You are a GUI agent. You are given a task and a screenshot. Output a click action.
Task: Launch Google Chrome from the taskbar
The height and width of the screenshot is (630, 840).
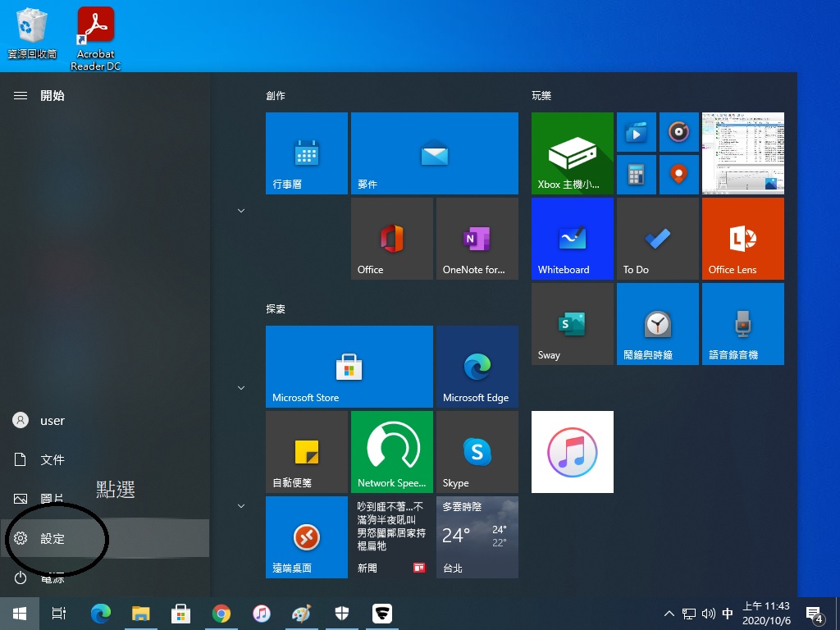pyautogui.click(x=221, y=614)
